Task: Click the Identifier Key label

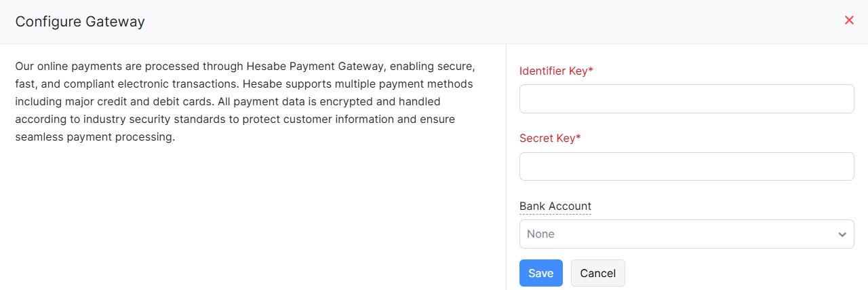Action: (553, 71)
